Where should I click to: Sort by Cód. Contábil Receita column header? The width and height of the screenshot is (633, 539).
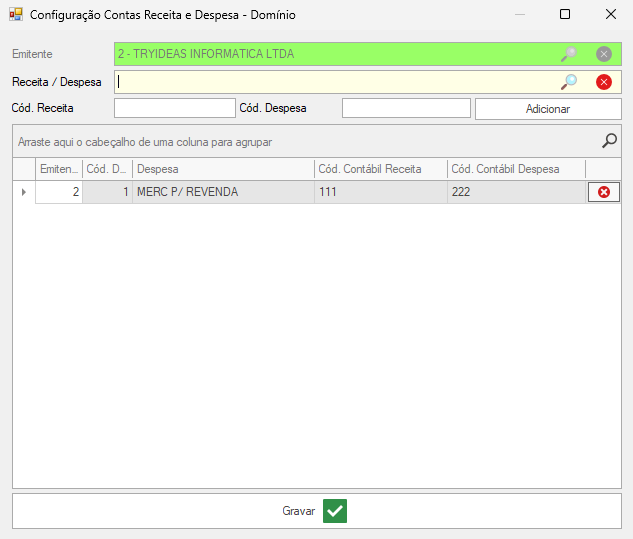pyautogui.click(x=380, y=169)
